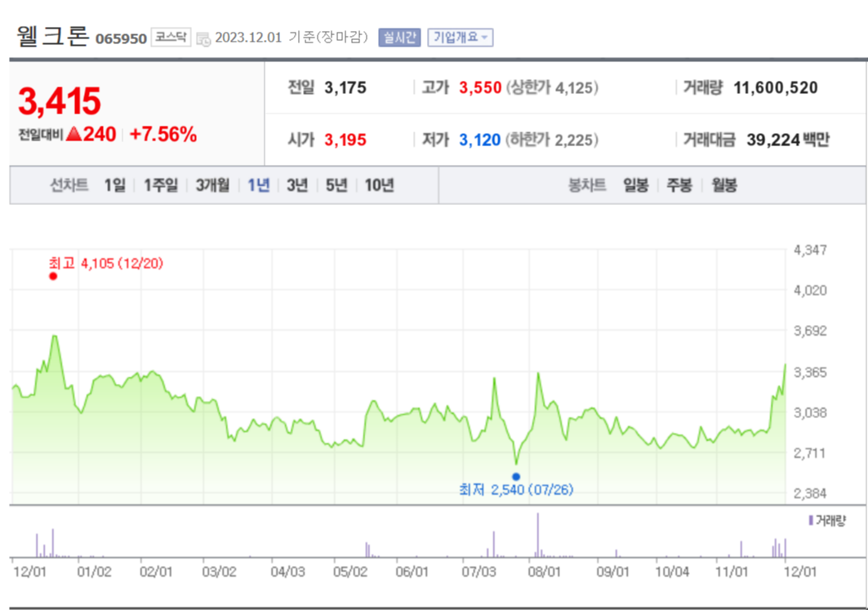Click the 거래량 legend color marker
Image resolution: width=868 pixels, height=610 pixels.
(811, 520)
